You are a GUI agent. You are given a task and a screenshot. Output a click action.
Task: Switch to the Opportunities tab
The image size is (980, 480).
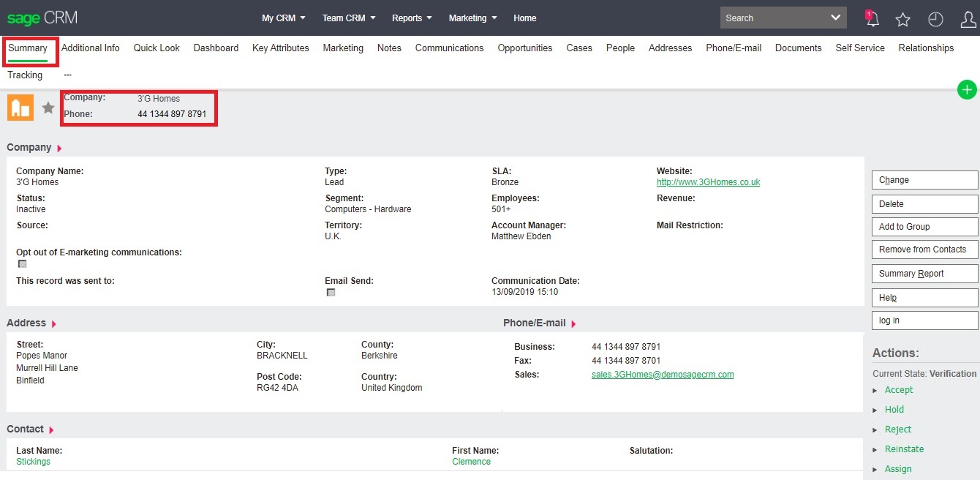pyautogui.click(x=524, y=48)
